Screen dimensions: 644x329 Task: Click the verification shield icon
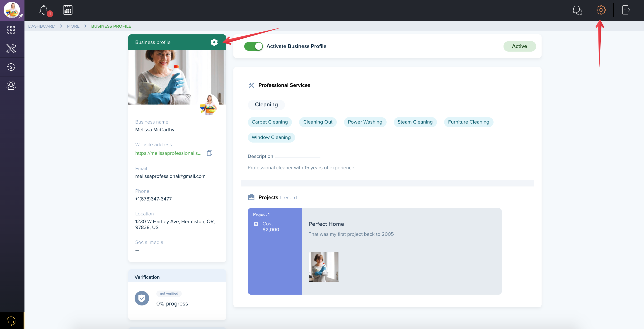click(x=142, y=298)
